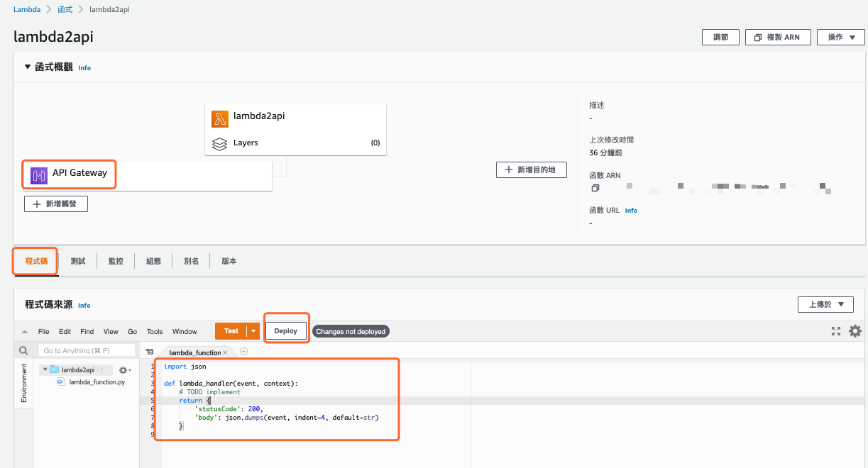Open the environment tree gear menu
The height and width of the screenshot is (468, 868).
(x=125, y=370)
